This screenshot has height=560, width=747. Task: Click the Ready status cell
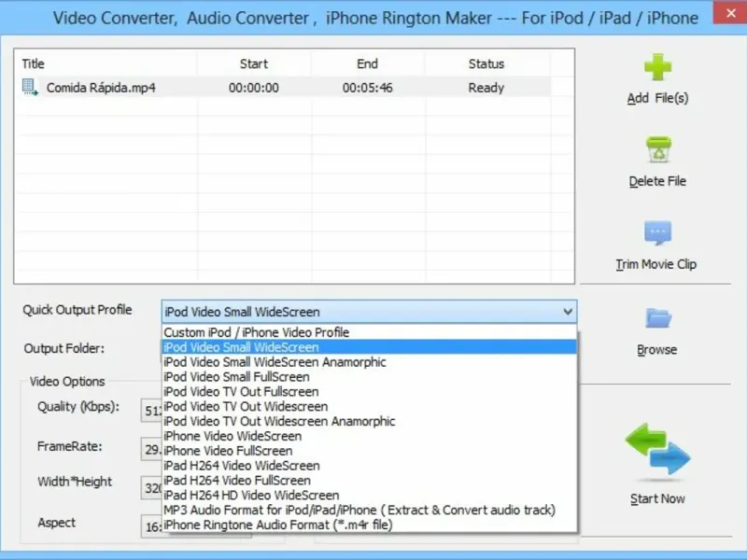[486, 88]
